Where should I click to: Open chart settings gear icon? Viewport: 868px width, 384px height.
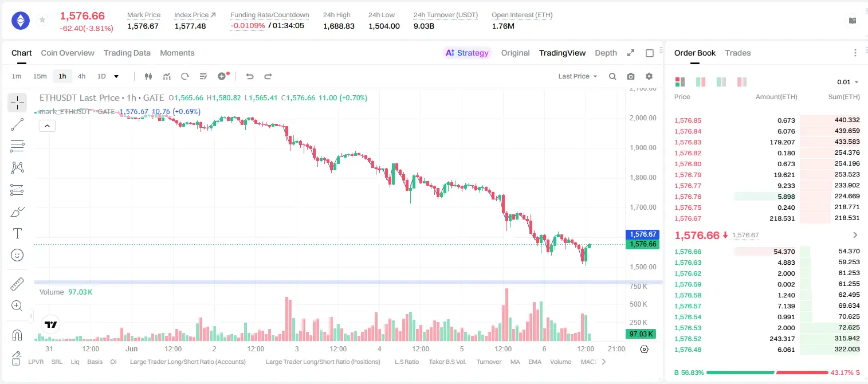click(x=649, y=76)
